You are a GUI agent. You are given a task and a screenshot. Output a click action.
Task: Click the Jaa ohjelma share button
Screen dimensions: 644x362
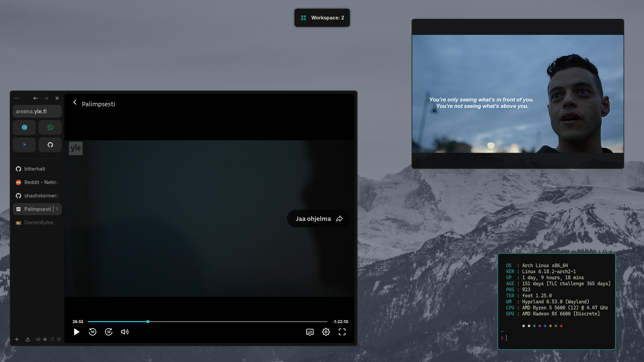point(318,219)
